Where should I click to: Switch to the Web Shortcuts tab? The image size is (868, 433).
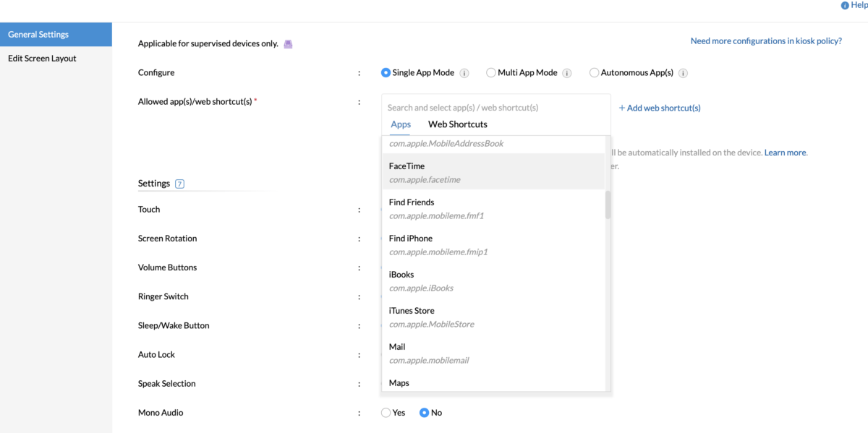click(x=457, y=124)
